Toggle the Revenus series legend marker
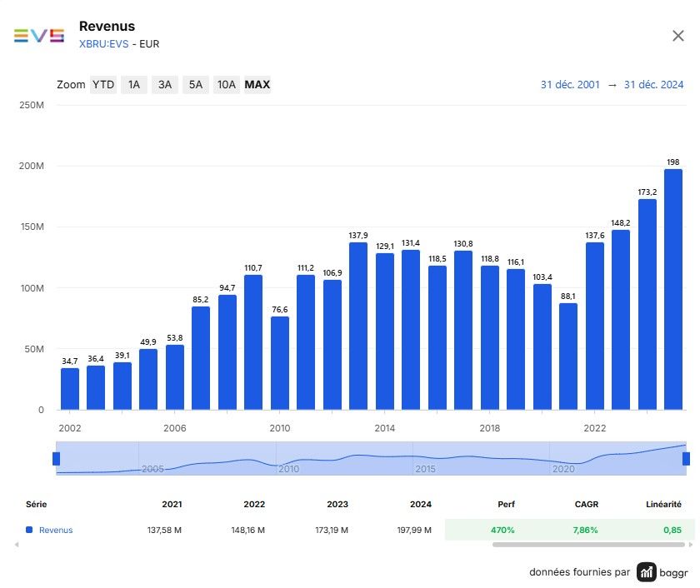 [29, 530]
